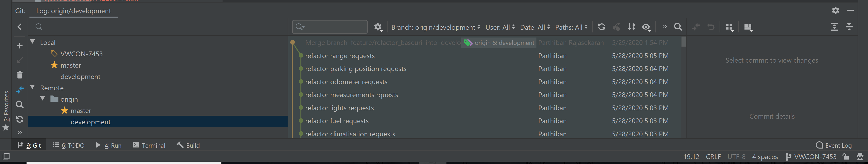Switch to the Terminal tool tab
This screenshot has height=164, width=868.
pos(149,145)
